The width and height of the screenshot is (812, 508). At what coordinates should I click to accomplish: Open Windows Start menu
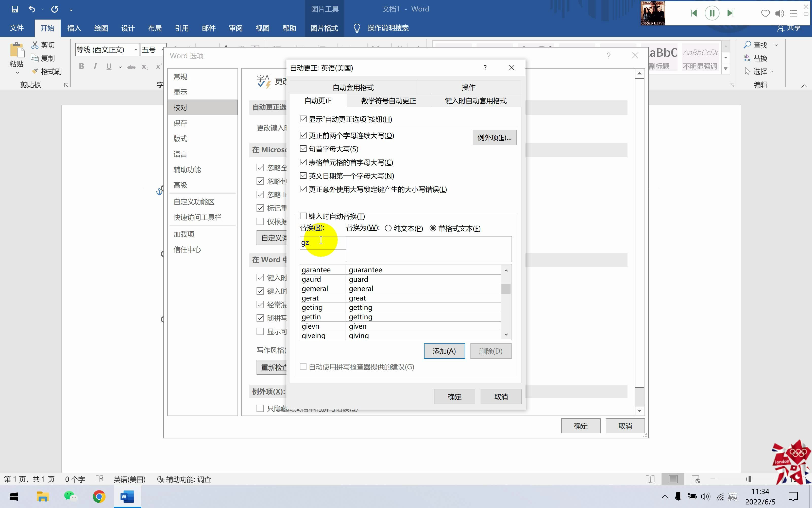pyautogui.click(x=14, y=496)
